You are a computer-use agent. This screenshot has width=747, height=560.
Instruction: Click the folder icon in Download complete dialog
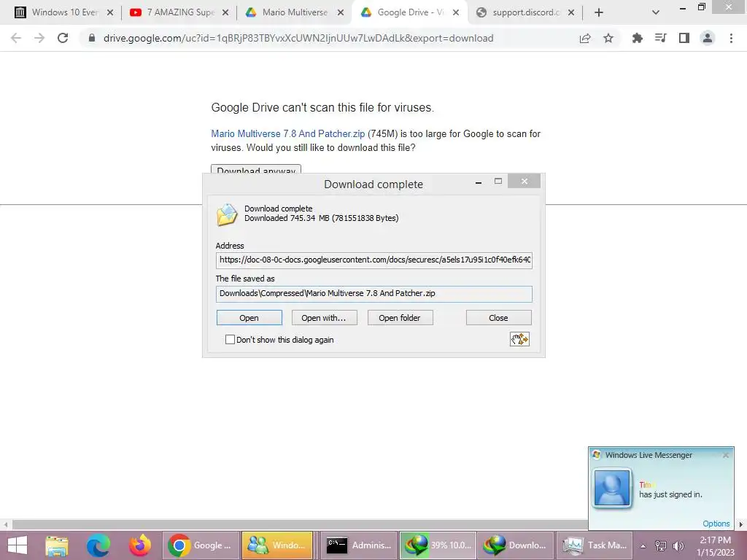pyautogui.click(x=228, y=214)
